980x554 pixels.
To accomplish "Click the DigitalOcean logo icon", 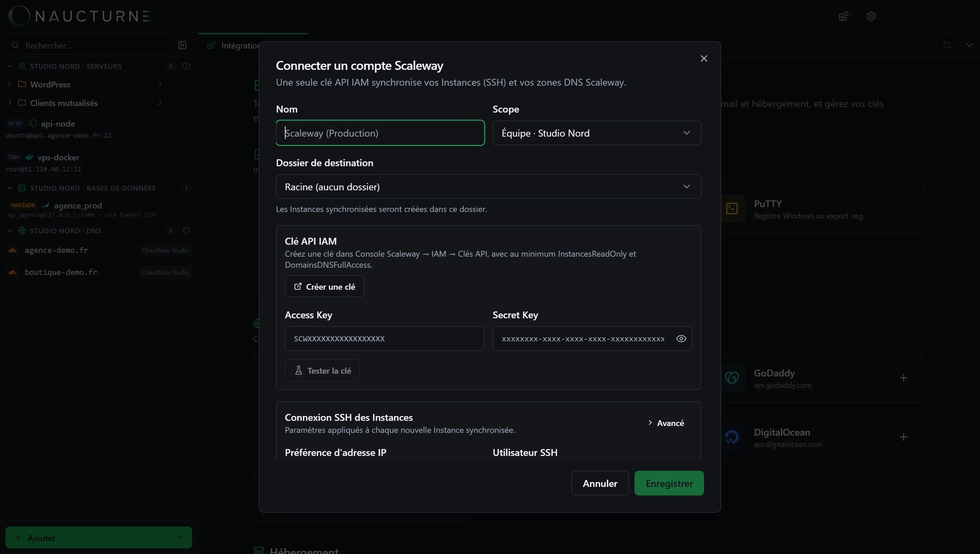I will tap(732, 437).
